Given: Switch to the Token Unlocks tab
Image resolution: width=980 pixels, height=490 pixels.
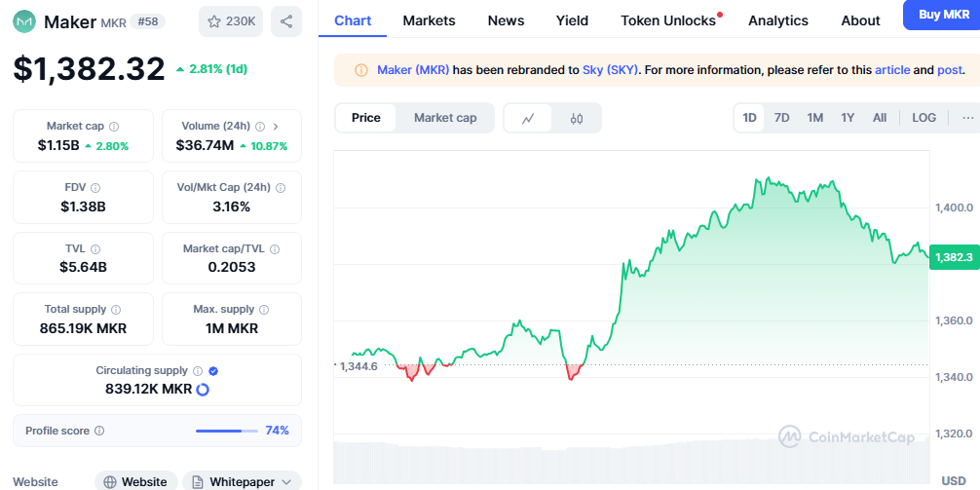Looking at the screenshot, I should tap(668, 20).
